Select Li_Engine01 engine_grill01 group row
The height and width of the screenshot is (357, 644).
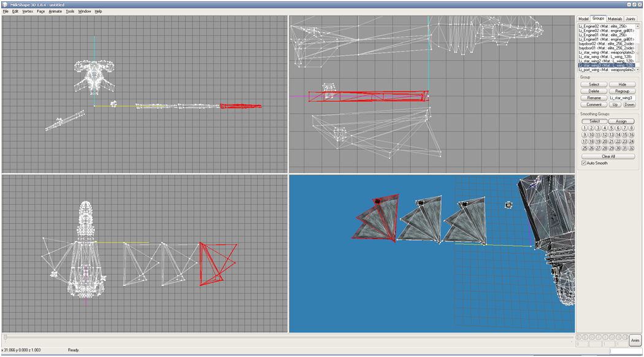pos(606,39)
